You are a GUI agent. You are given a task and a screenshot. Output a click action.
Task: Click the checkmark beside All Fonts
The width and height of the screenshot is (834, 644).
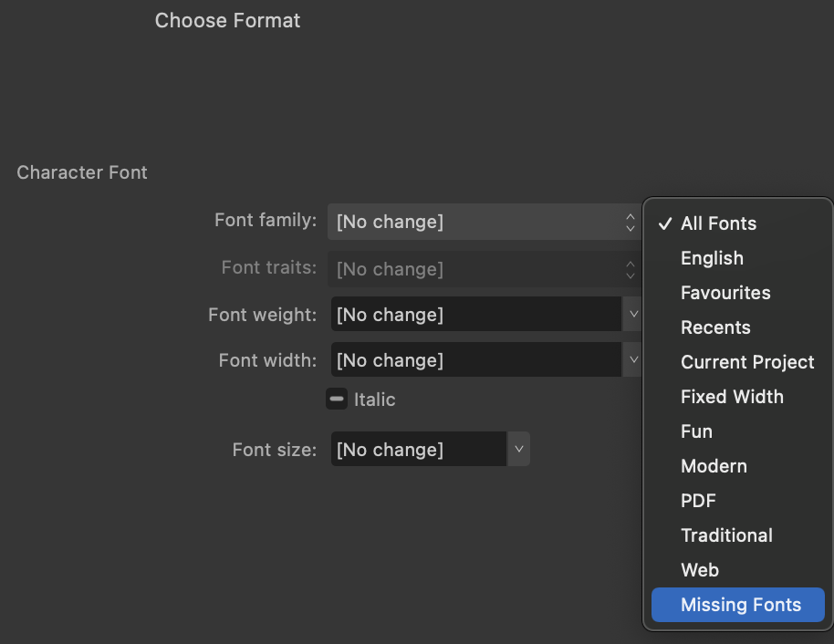666,223
